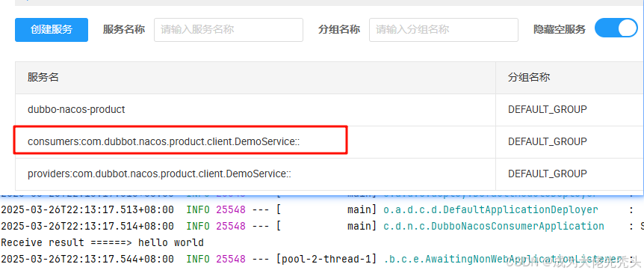Viewport: 644px width, 273px height.
Task: Click the 创建服务 button
Action: click(52, 30)
